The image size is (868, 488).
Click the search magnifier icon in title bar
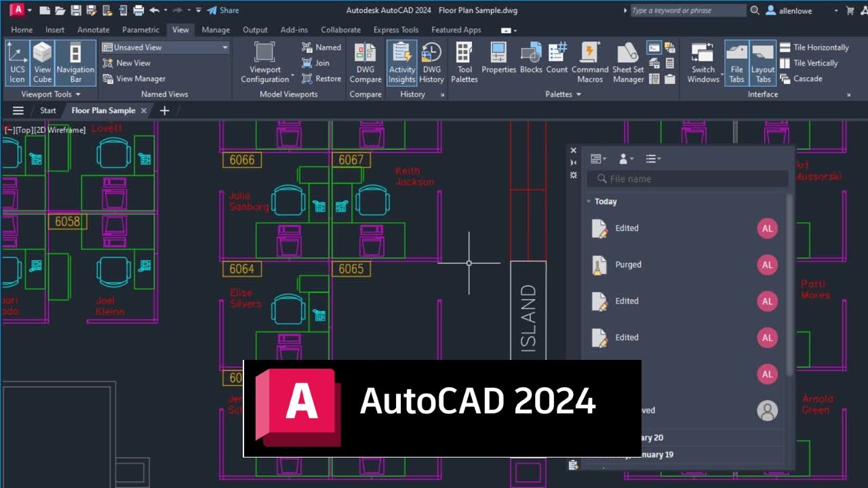(x=755, y=10)
